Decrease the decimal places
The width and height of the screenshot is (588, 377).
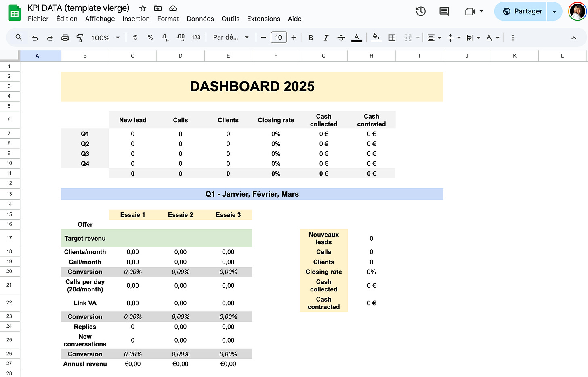click(165, 38)
